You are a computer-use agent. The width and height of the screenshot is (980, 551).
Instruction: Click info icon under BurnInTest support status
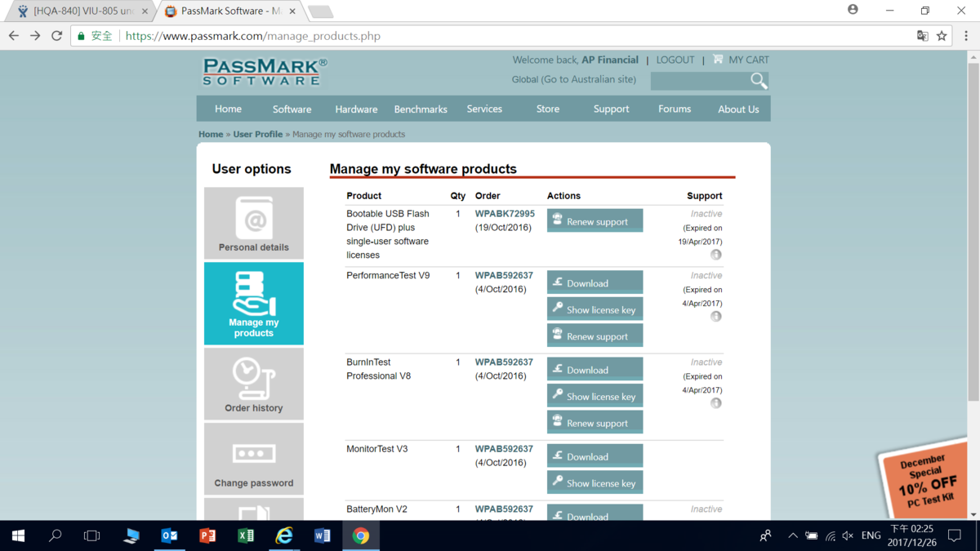pyautogui.click(x=715, y=403)
